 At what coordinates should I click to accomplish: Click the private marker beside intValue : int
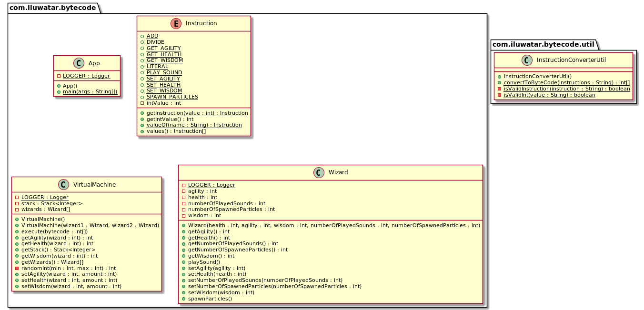coord(142,103)
